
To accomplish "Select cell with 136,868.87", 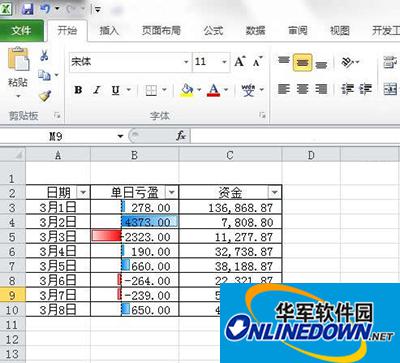I will (x=230, y=208).
